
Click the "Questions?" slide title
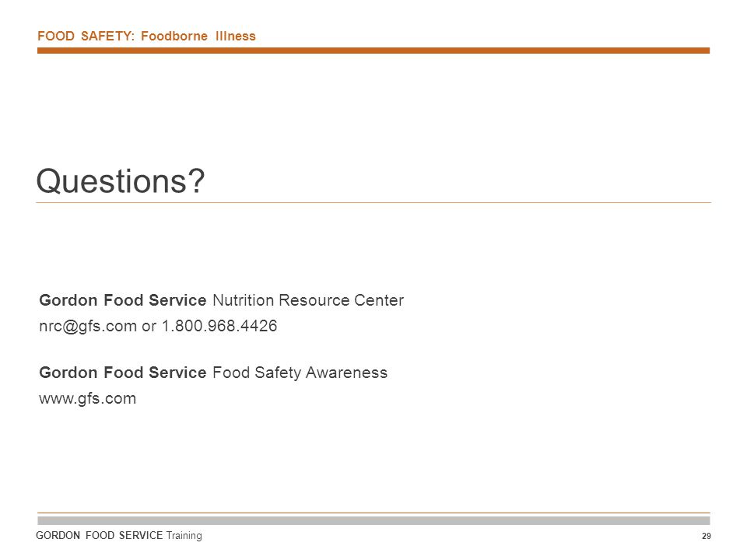click(121, 181)
